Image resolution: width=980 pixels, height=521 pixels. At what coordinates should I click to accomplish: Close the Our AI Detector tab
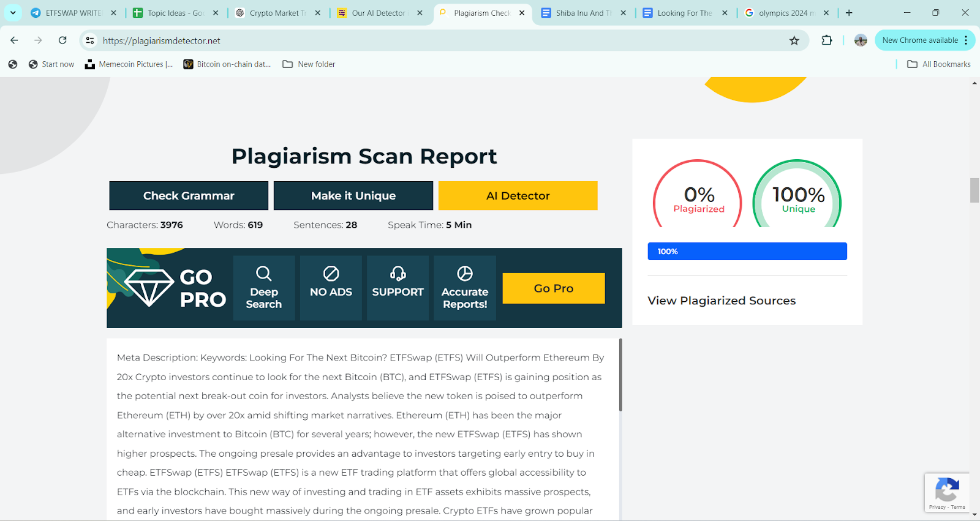click(x=420, y=13)
